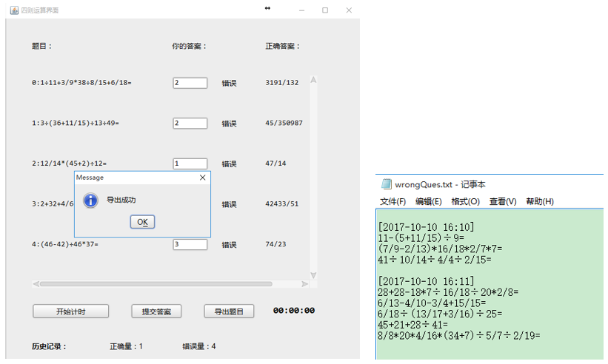Click the 导出题目 button
608x364 pixels.
click(229, 311)
